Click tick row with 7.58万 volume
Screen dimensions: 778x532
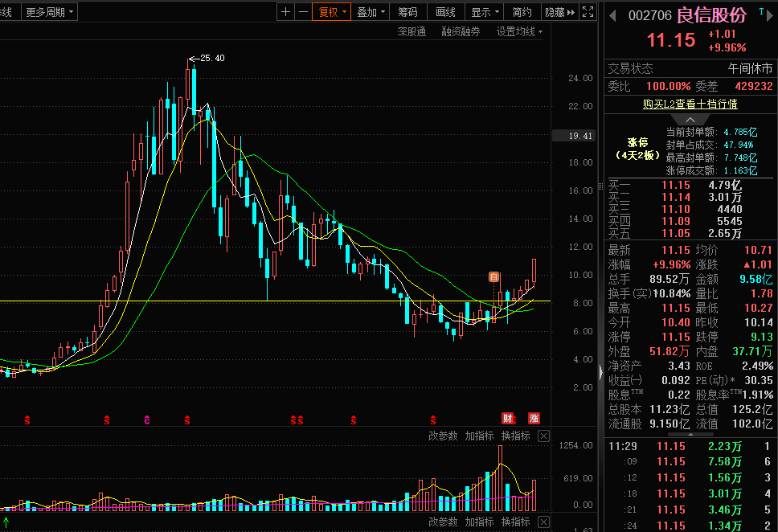tap(690, 462)
